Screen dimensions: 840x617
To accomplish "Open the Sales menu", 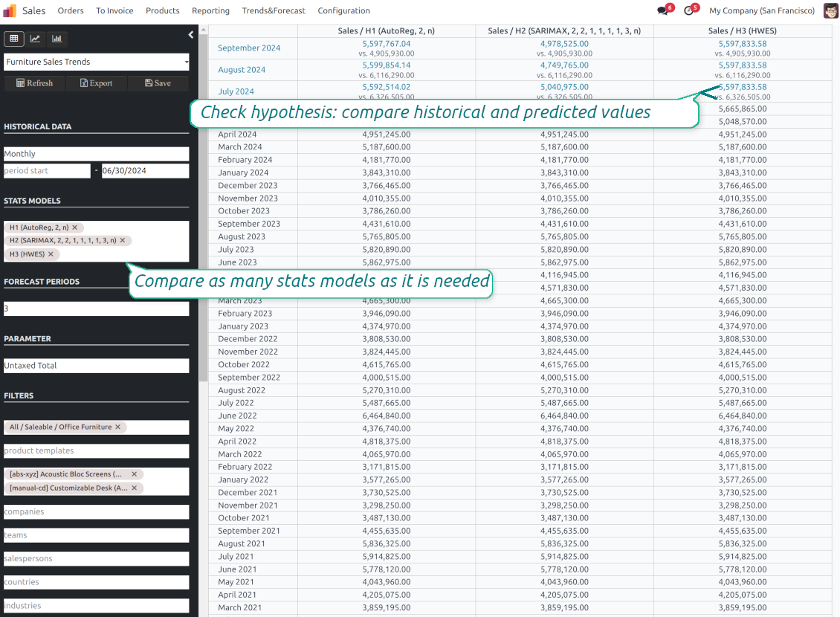I will pyautogui.click(x=33, y=10).
